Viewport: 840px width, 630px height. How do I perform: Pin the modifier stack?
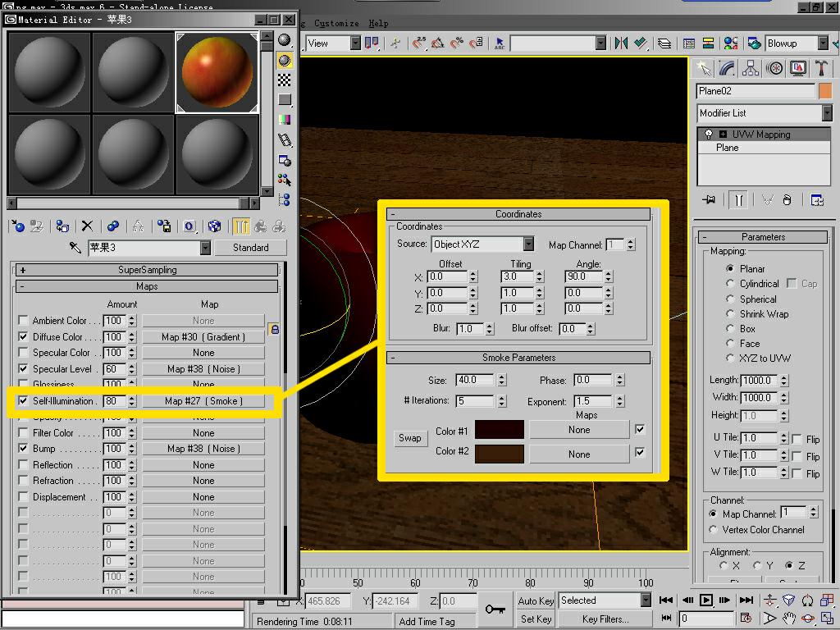(x=709, y=200)
